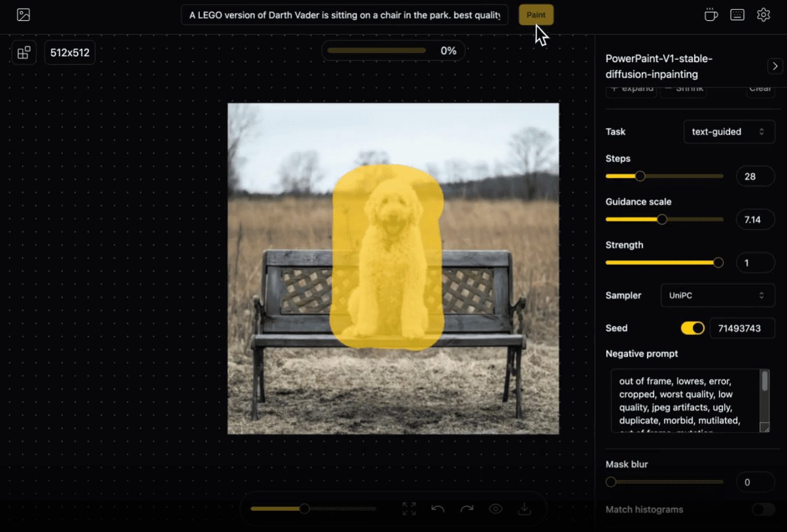Click the Mask blur slider handle
787x532 pixels.
[610, 482]
